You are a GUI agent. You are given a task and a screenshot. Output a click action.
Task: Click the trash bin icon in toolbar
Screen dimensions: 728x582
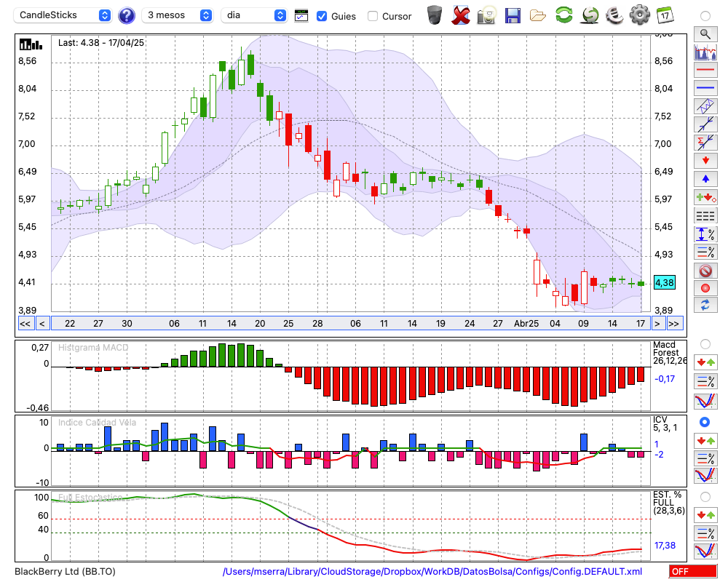point(435,15)
